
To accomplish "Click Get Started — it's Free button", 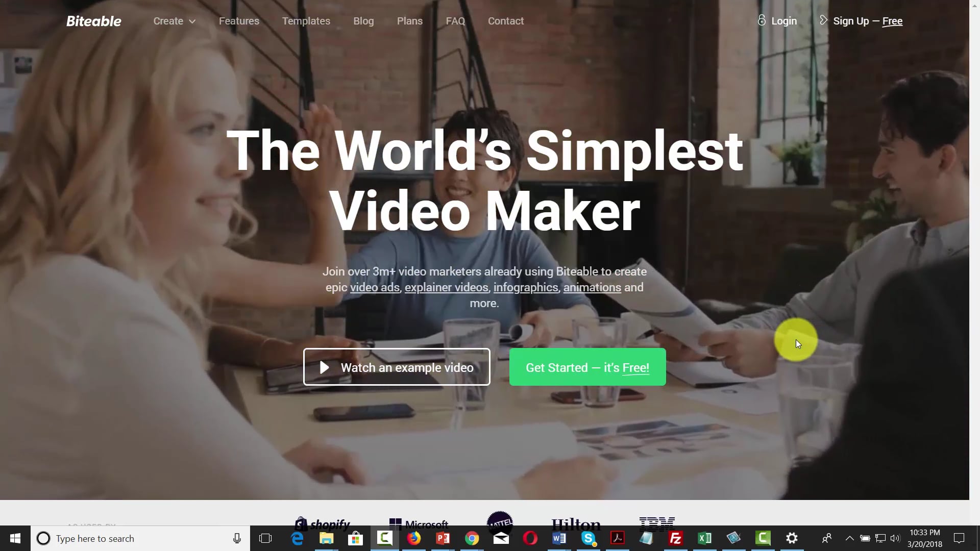I will (587, 367).
